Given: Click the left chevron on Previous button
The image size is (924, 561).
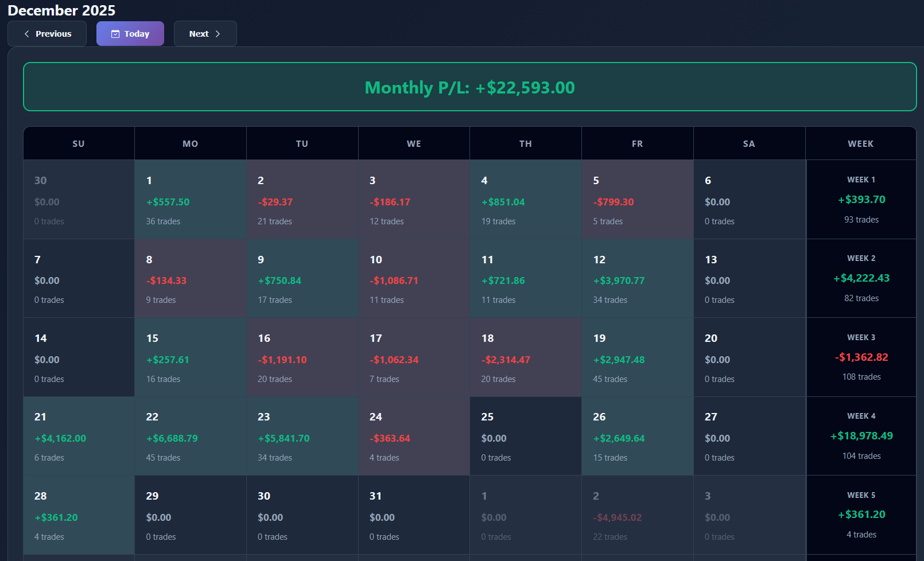Looking at the screenshot, I should tap(26, 34).
